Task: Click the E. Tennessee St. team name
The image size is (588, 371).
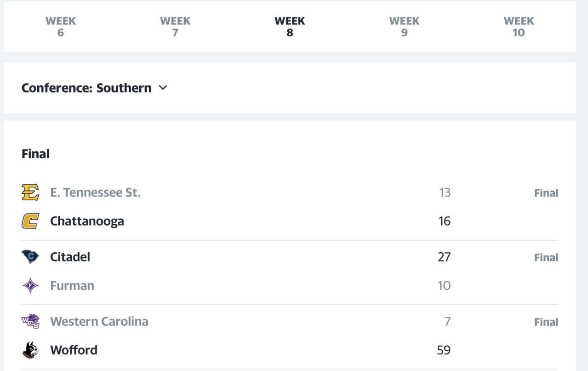Action: pos(95,192)
